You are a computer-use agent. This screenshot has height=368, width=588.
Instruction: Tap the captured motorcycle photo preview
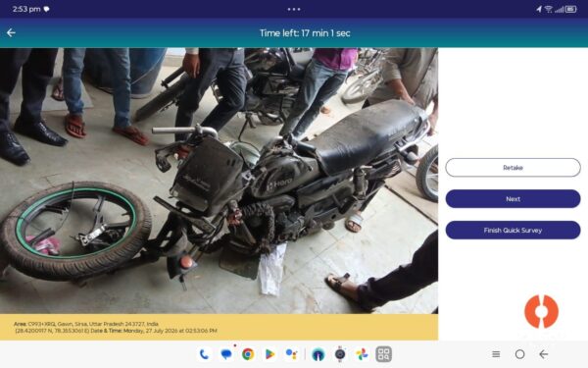219,181
